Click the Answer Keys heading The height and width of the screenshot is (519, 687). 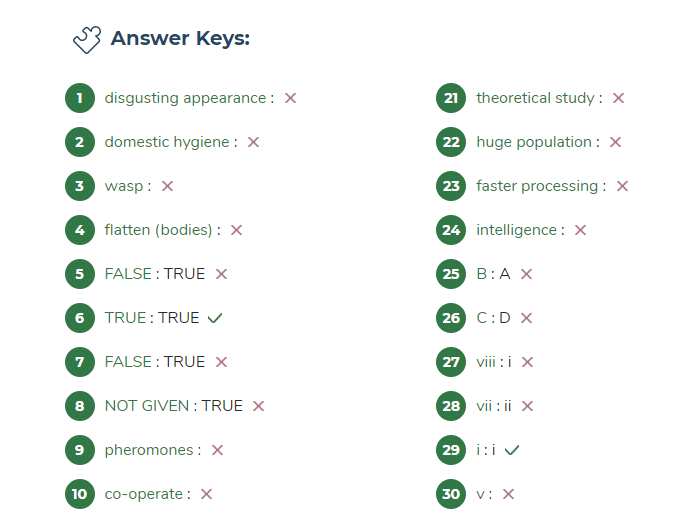(180, 39)
